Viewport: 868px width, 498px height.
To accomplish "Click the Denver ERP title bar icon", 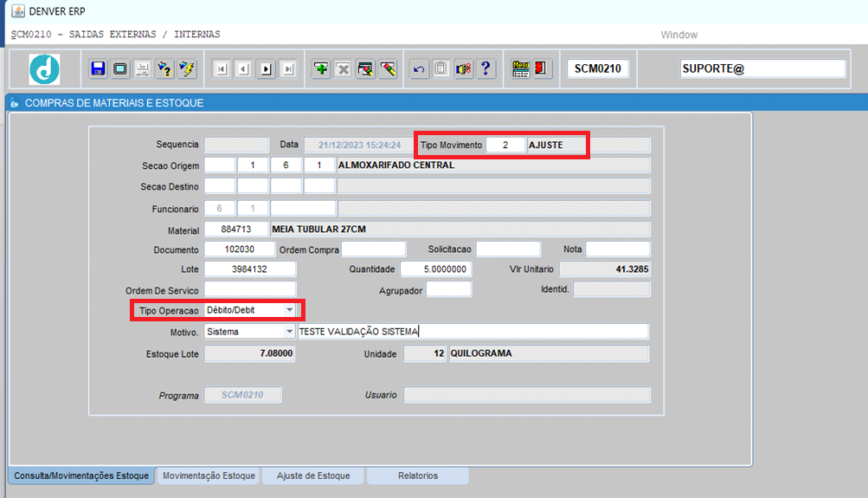I will [18, 11].
